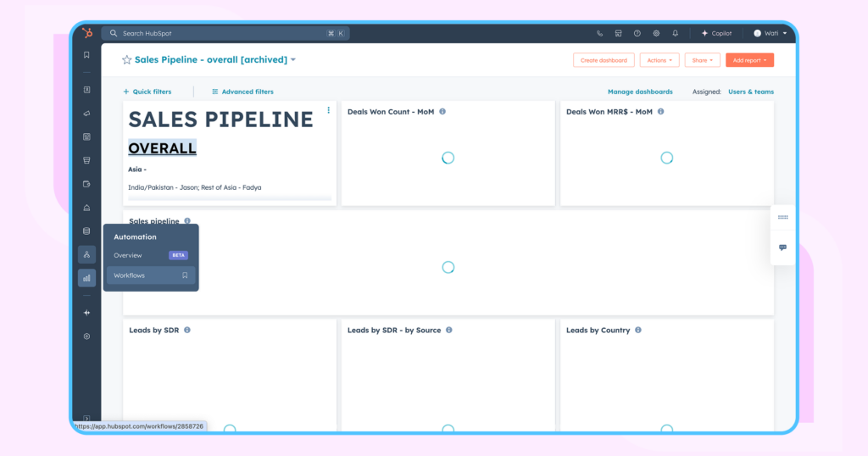Open the Content sidebar icon below megaphone
The width and height of the screenshot is (868, 456).
87,136
